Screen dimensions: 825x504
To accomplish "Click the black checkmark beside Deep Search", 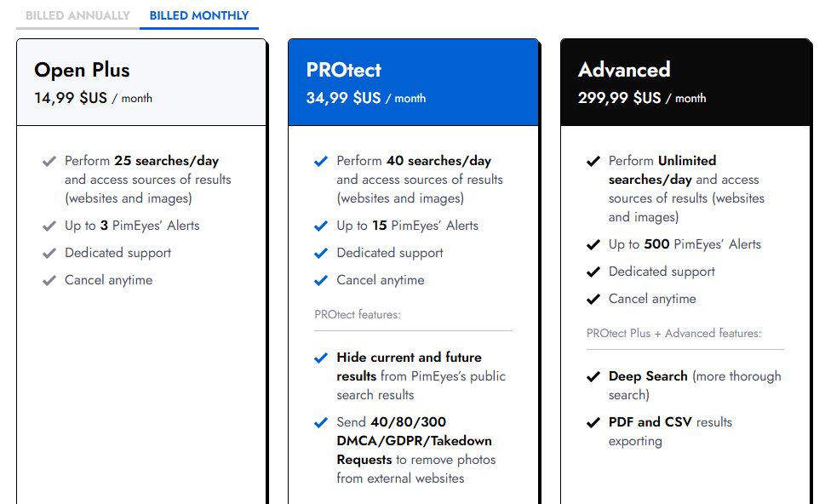I will (593, 376).
